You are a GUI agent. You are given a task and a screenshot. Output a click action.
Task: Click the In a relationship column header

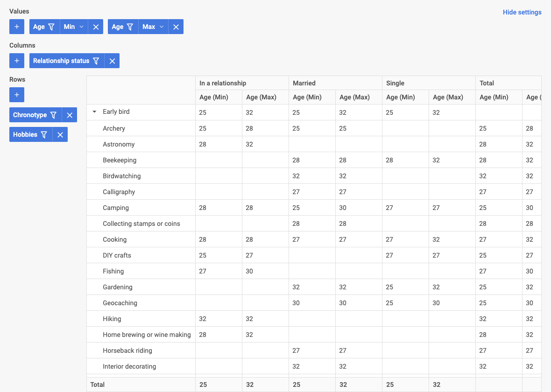222,83
